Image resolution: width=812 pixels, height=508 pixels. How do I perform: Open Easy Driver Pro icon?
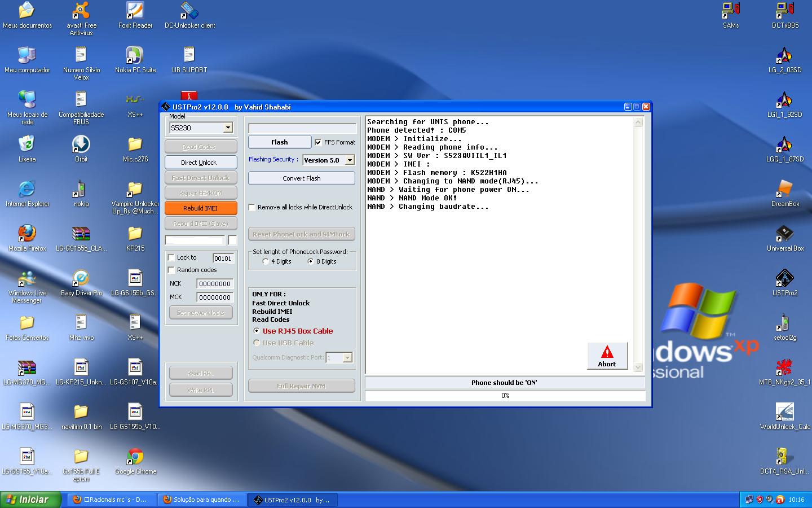tap(81, 283)
